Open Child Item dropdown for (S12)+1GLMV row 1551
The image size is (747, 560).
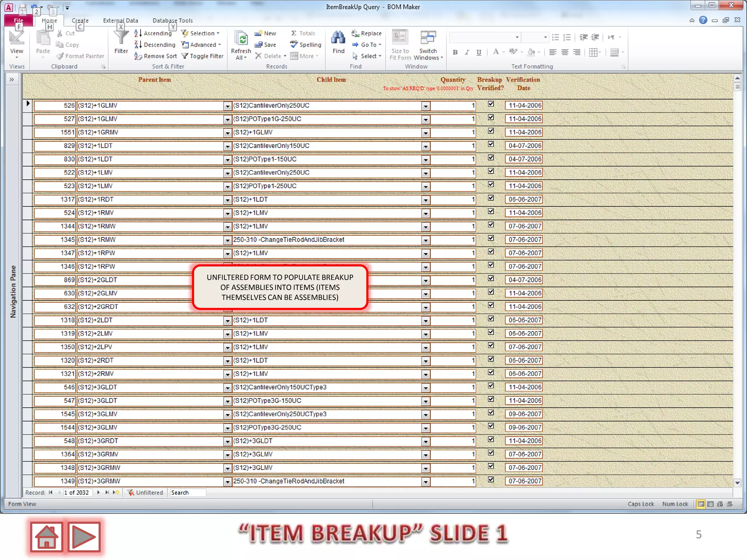[425, 133]
